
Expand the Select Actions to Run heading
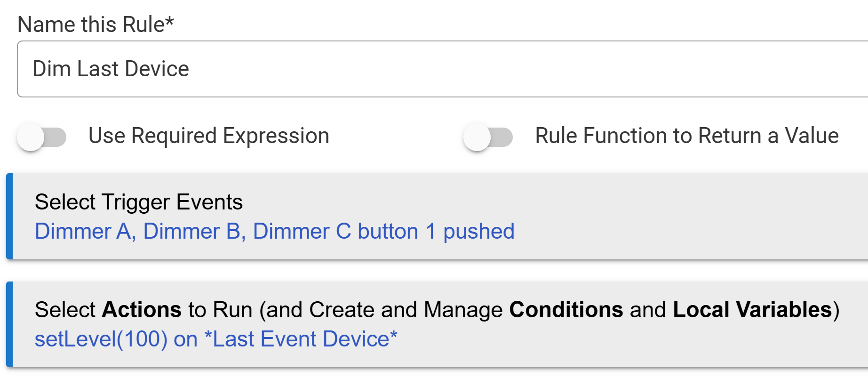(x=437, y=310)
